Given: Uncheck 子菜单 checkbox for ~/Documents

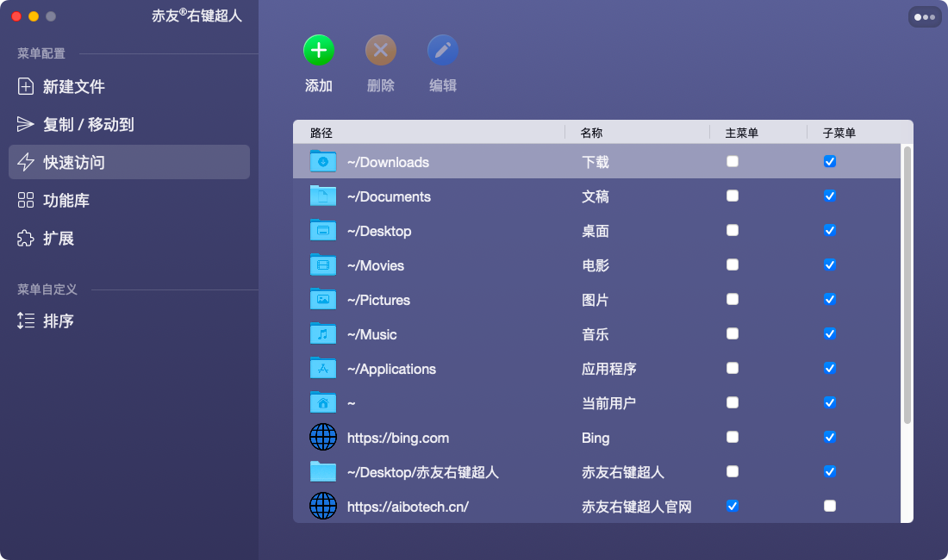Looking at the screenshot, I should tap(829, 196).
